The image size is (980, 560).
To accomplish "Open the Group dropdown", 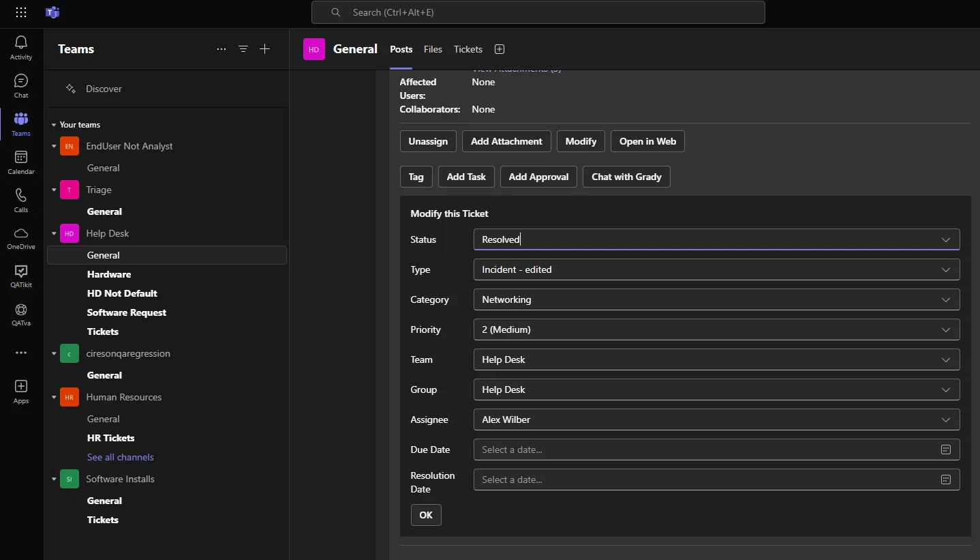I will [x=716, y=389].
